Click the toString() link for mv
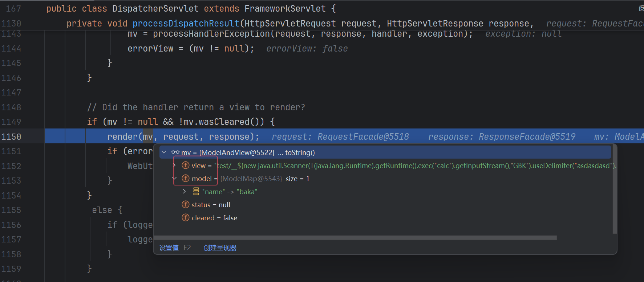644x282 pixels. (x=300, y=152)
